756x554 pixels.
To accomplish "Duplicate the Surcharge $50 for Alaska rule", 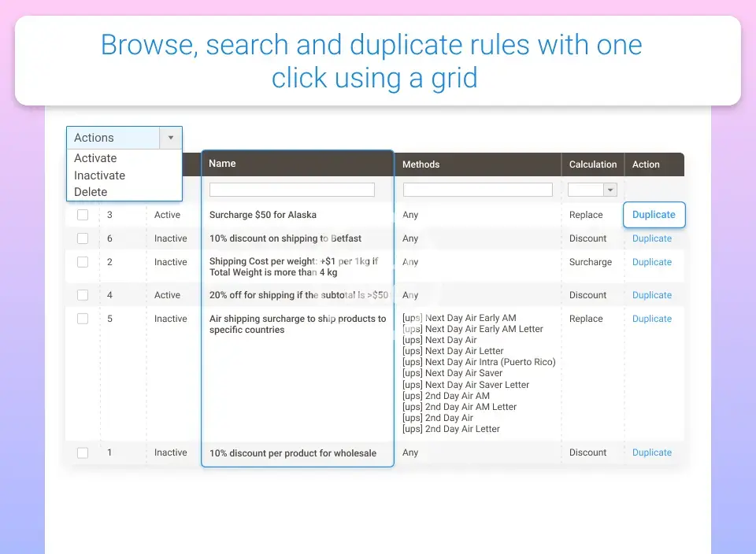I will pos(654,215).
